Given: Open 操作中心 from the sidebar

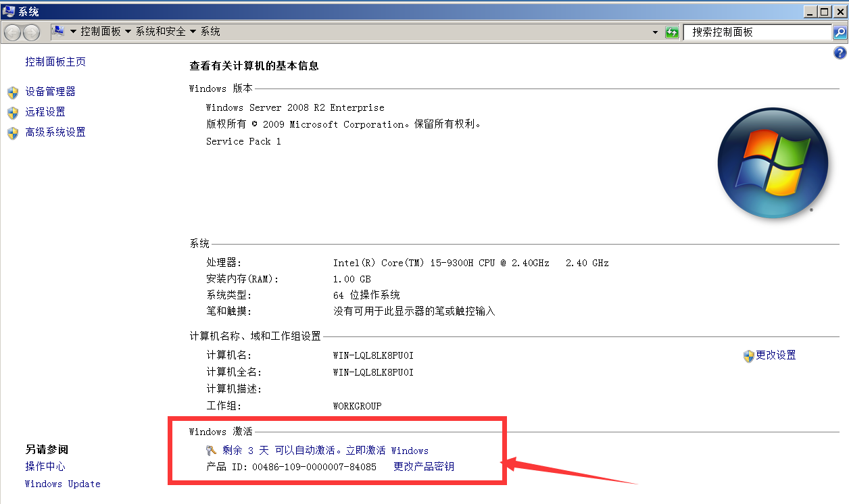Looking at the screenshot, I should coord(45,466).
